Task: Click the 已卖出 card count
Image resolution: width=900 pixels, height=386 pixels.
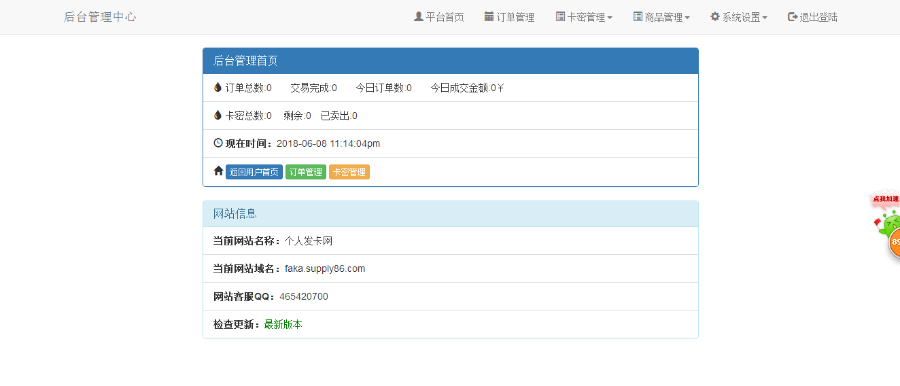Action: click(339, 115)
